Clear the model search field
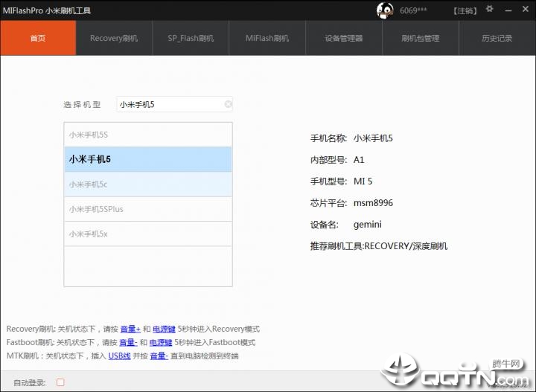This screenshot has height=392, width=536. [x=229, y=104]
